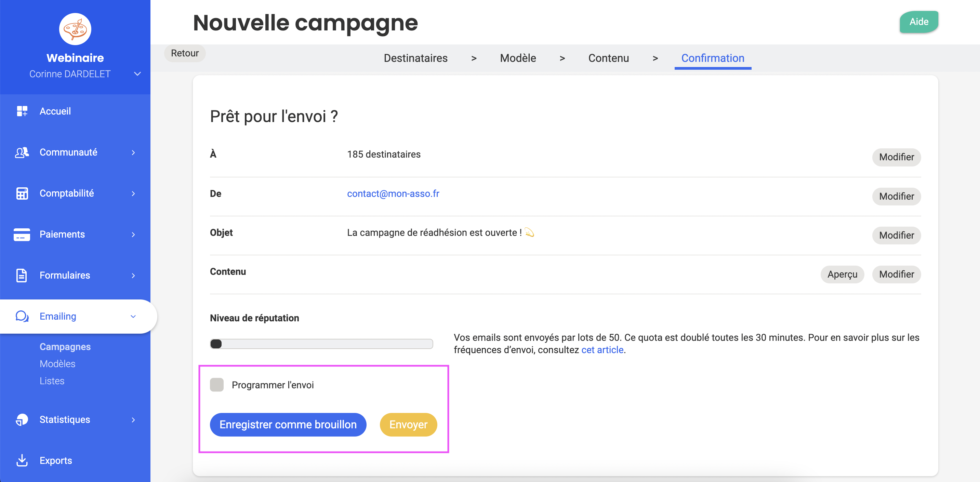This screenshot has height=482, width=980.
Task: Go to the Destinataires step tab
Action: click(x=415, y=58)
